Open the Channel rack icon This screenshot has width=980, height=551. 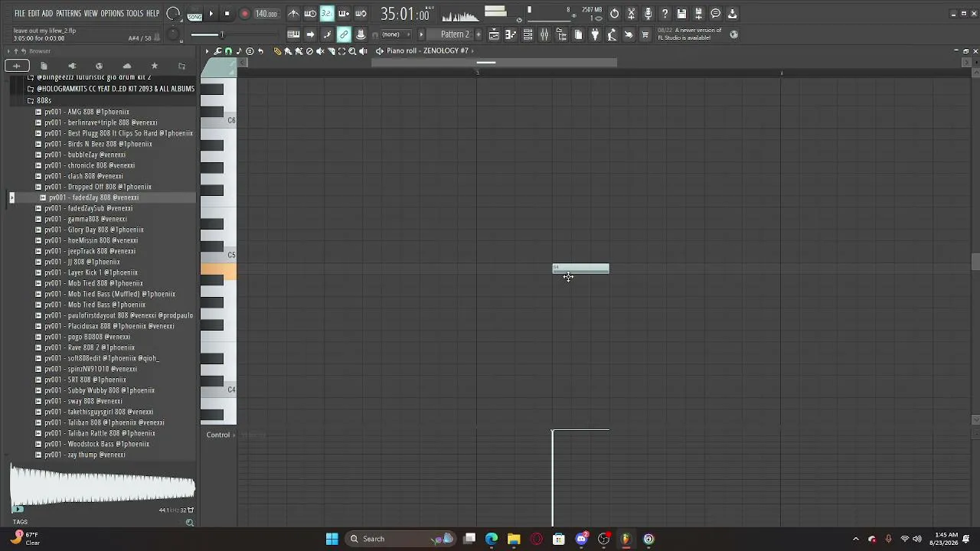pyautogui.click(x=528, y=34)
